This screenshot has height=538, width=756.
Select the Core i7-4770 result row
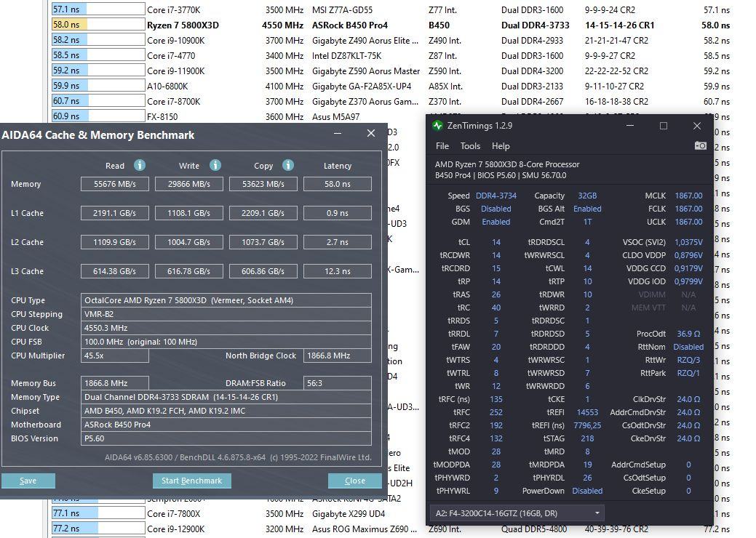[391, 56]
